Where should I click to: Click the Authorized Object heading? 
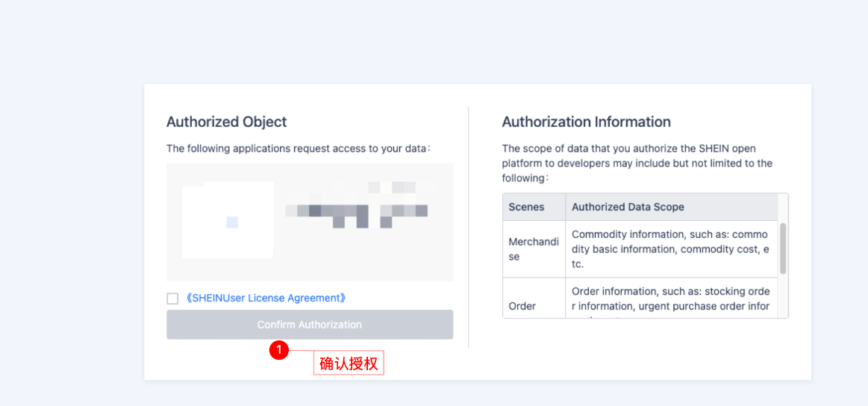coord(226,122)
